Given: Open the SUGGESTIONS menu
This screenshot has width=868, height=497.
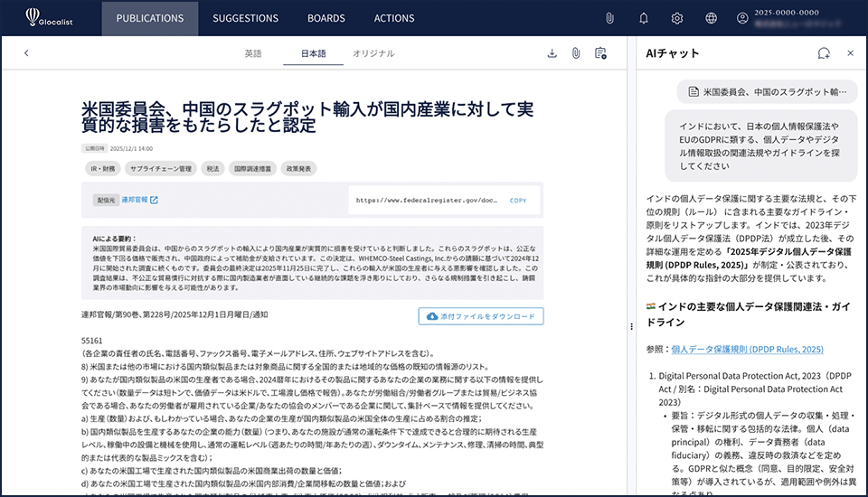Looking at the screenshot, I should click(245, 18).
